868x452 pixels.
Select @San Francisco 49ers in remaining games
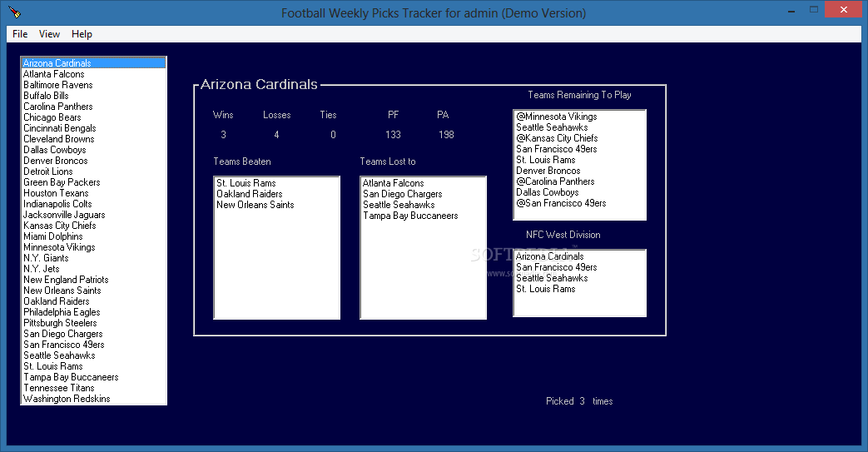point(579,203)
